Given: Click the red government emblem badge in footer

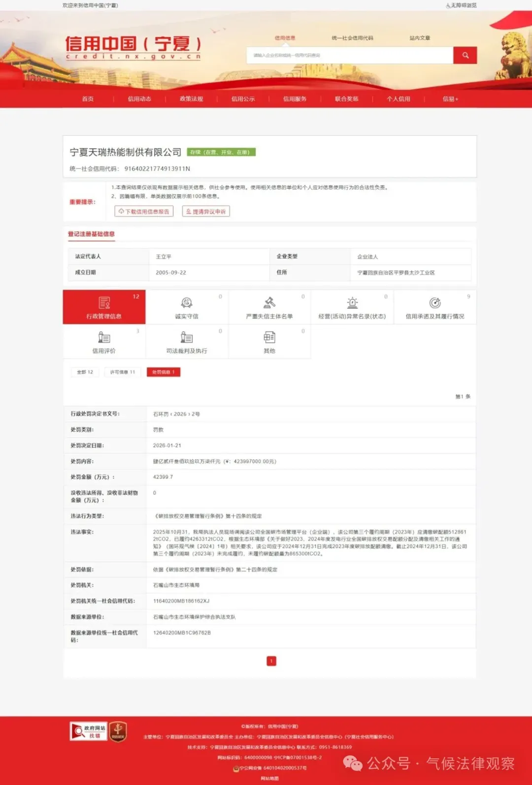Looking at the screenshot, I should tap(118, 731).
